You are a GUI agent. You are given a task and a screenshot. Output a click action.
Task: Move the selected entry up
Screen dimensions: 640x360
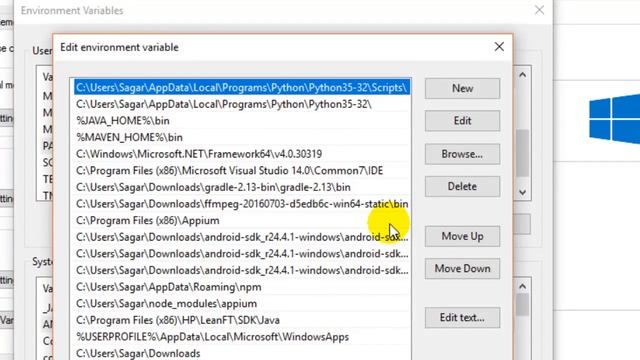click(462, 236)
